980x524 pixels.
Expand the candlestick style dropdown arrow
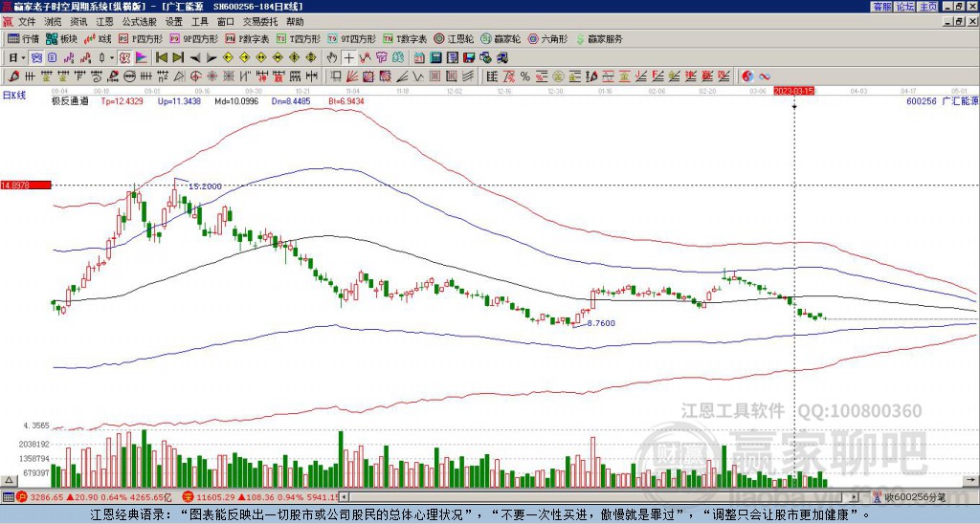click(x=111, y=58)
